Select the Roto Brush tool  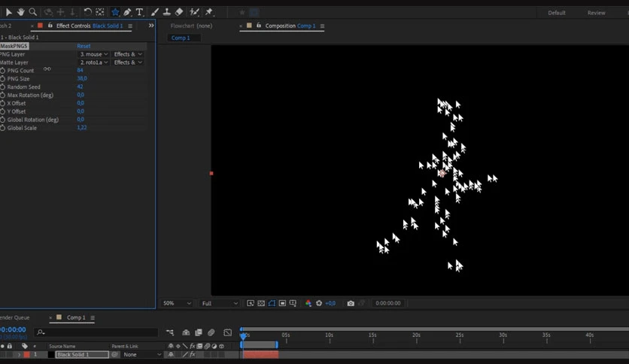195,12
